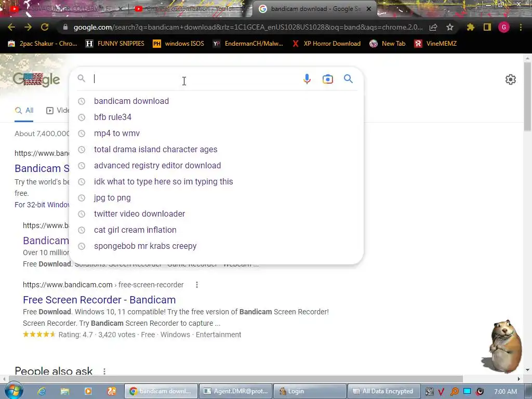Click the horizontal scrollbar thumb
Screen dimensions: 532x399
coord(236,379)
